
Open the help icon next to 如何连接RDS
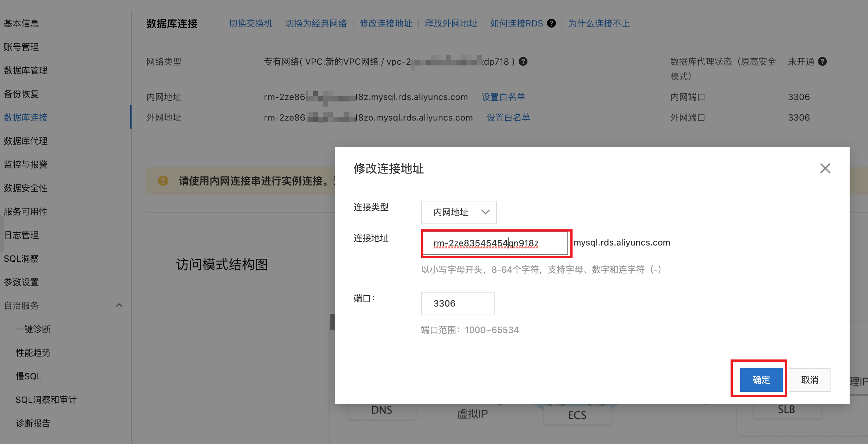pyautogui.click(x=551, y=23)
